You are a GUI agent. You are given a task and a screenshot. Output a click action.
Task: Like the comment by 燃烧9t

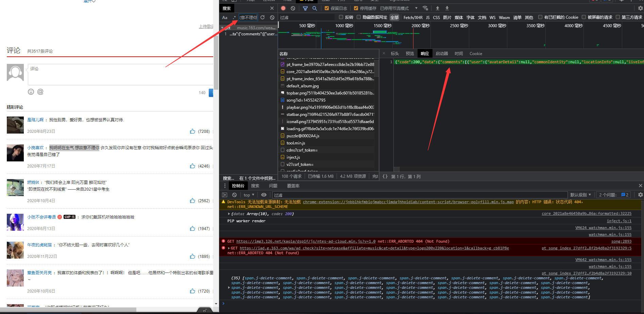click(192, 200)
